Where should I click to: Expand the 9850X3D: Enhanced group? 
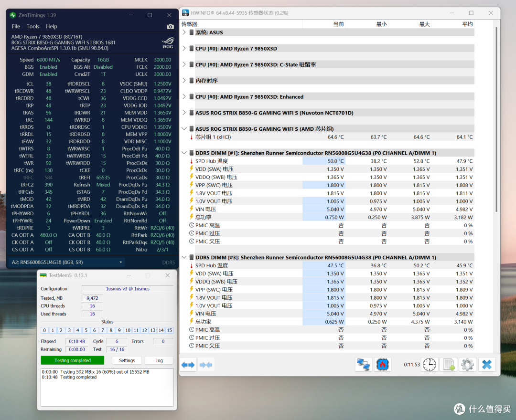tap(184, 96)
